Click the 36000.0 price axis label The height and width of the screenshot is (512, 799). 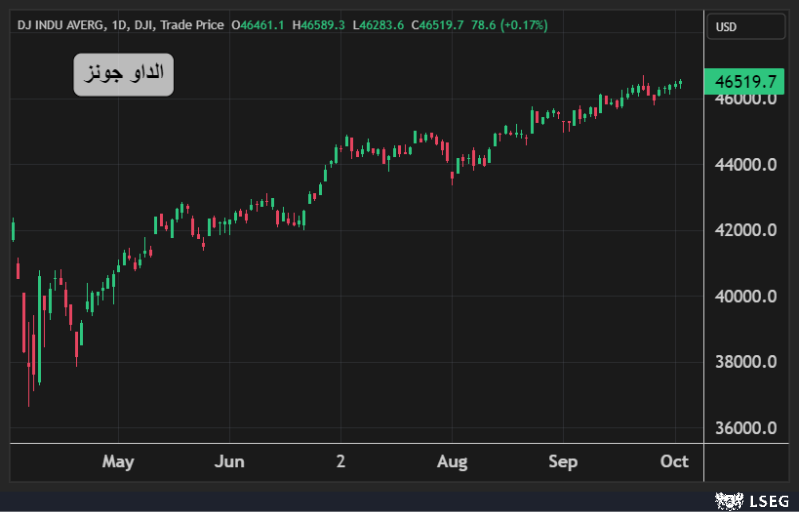tap(746, 428)
